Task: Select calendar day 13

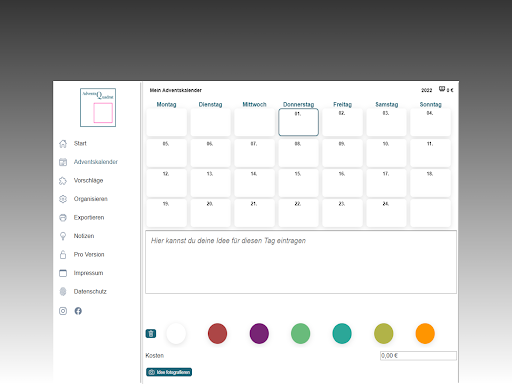Action: point(210,183)
